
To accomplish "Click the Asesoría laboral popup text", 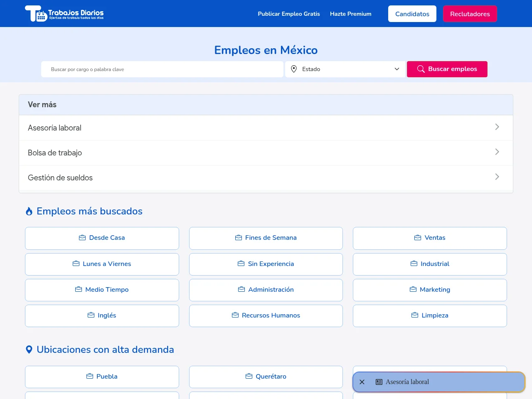I will point(407,382).
